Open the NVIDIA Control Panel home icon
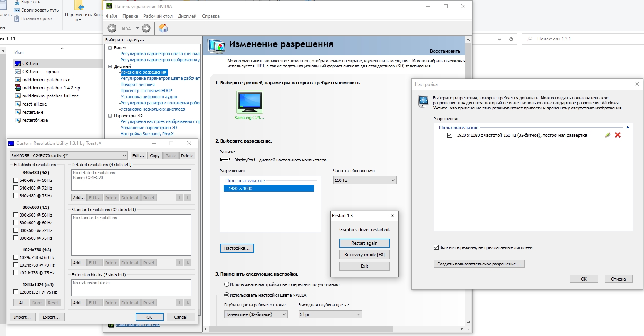644x336 pixels. (x=163, y=28)
